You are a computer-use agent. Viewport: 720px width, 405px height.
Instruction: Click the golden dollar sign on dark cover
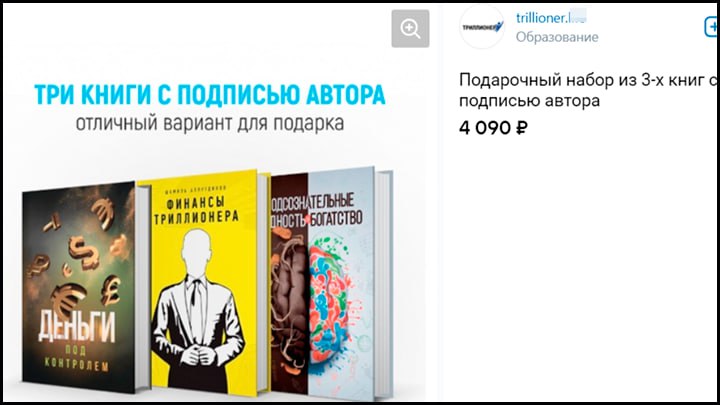(84, 253)
